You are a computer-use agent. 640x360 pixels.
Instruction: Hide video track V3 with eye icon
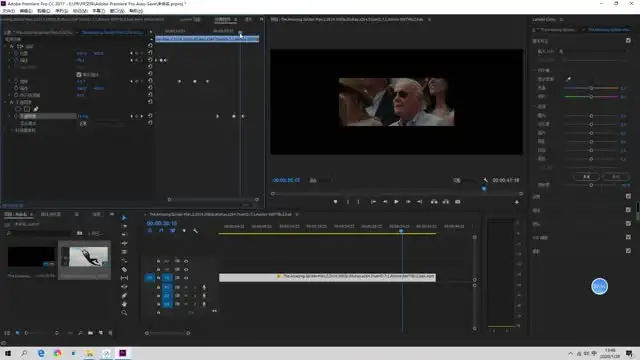(x=186, y=261)
